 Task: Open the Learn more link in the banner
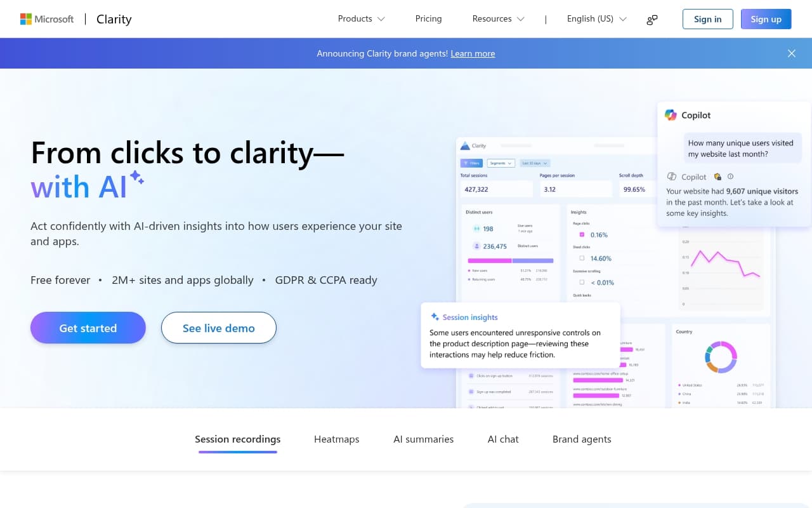(x=473, y=53)
